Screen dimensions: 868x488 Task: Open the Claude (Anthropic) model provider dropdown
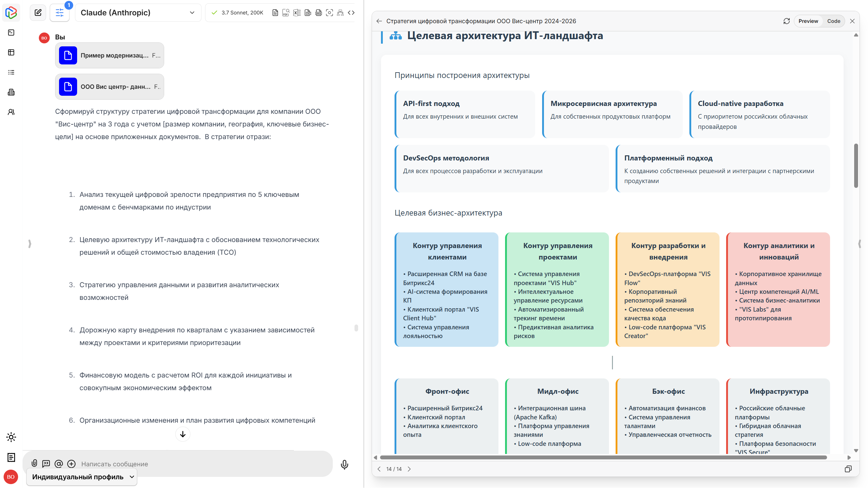[x=138, y=13]
